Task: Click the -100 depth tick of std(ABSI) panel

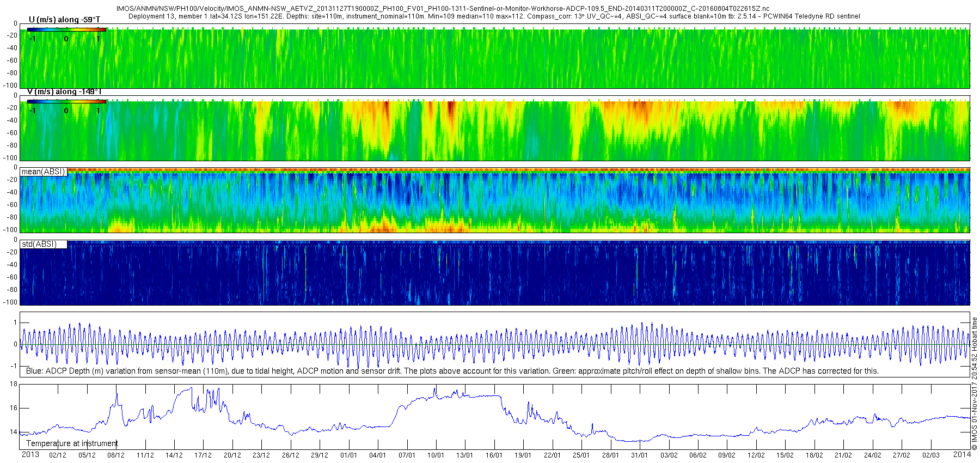Action: click(11, 302)
